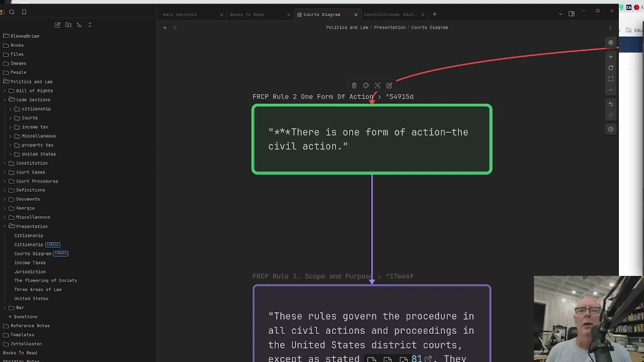
Task: Click Presentation in the breadcrumb path
Action: point(389,28)
